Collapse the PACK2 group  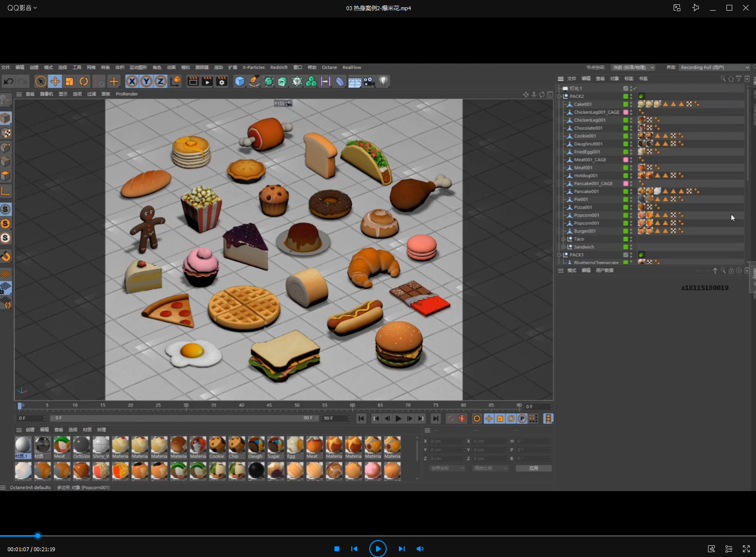(x=559, y=96)
